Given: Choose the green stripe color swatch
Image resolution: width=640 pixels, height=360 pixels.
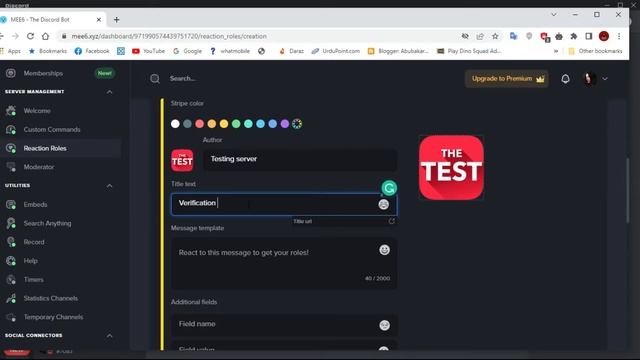Looking at the screenshot, I should coord(236,124).
